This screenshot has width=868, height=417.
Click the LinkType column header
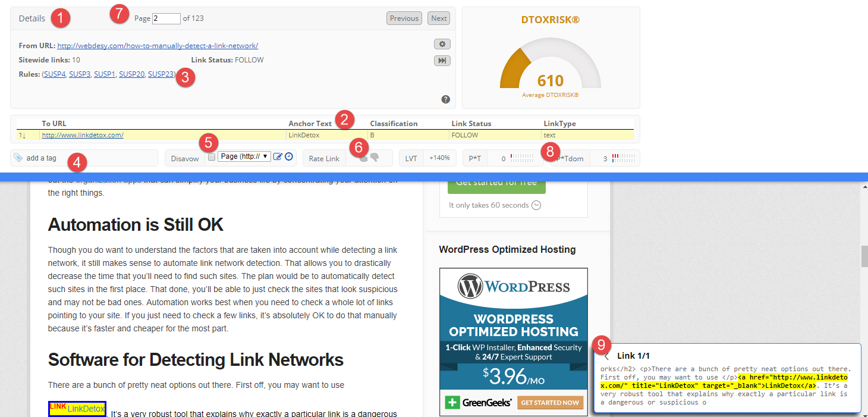coord(559,124)
